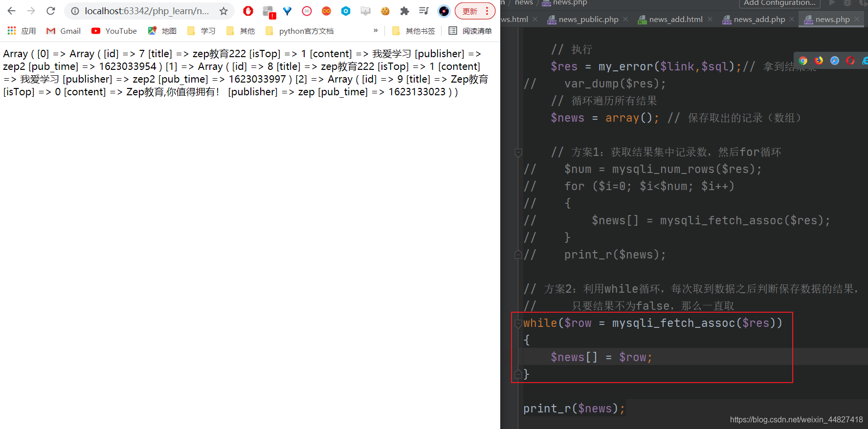Open in Chrome from IDE browser popup
Viewport: 868px width, 429px height.
(x=803, y=61)
